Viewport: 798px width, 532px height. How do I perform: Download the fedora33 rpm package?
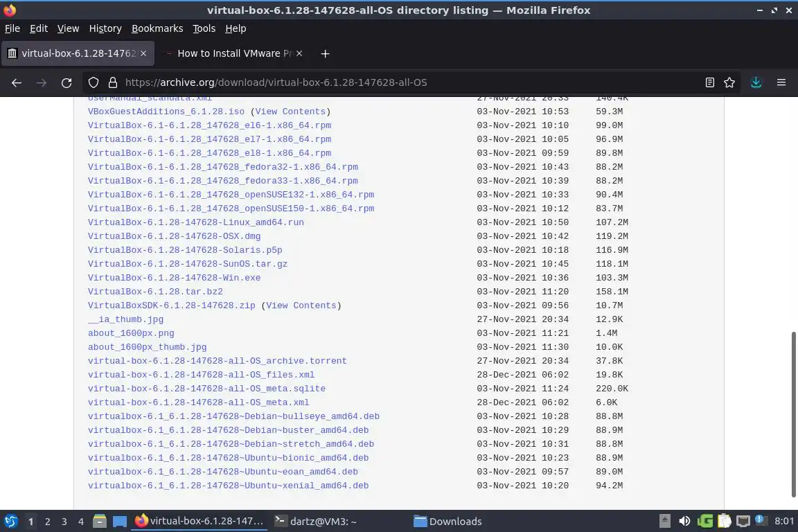[x=223, y=181]
